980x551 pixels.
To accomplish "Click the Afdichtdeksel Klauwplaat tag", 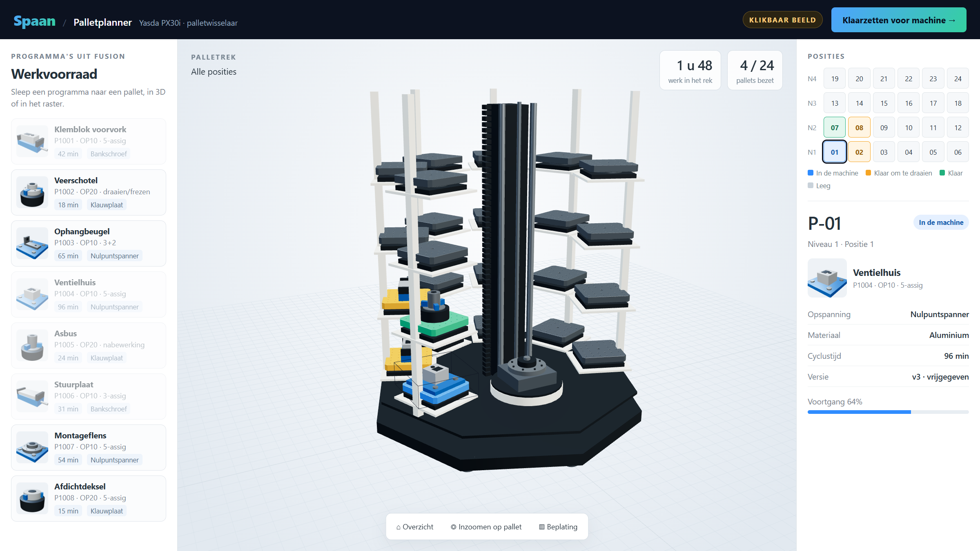I will click(x=107, y=511).
